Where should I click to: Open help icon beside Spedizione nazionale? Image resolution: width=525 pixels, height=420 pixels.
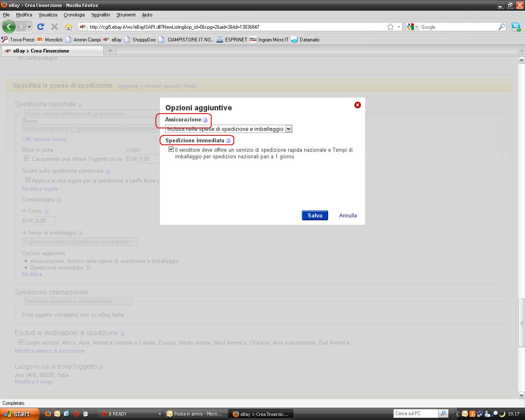80,105
